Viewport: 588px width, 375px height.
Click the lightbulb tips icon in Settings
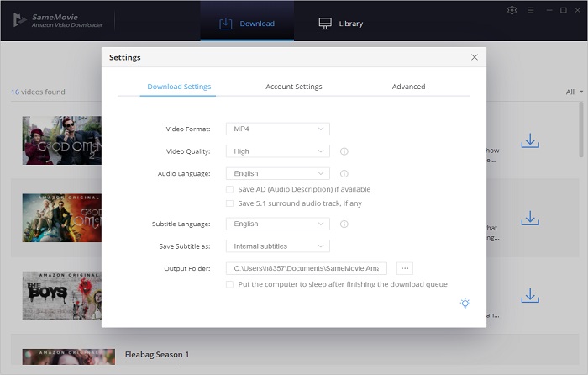tap(465, 304)
